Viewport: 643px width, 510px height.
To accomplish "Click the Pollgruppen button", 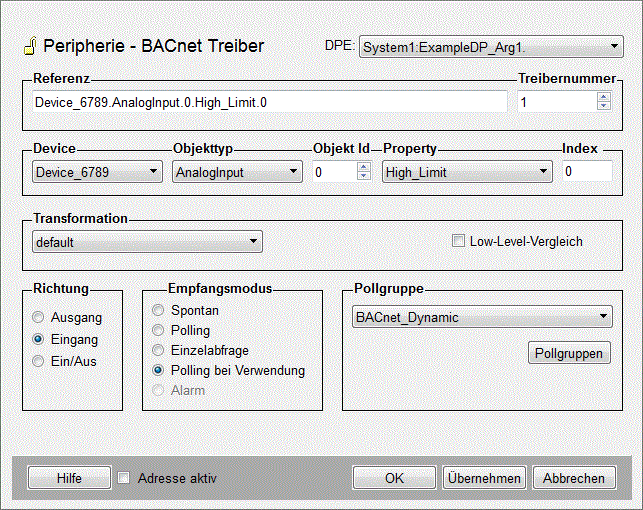I will (x=569, y=353).
